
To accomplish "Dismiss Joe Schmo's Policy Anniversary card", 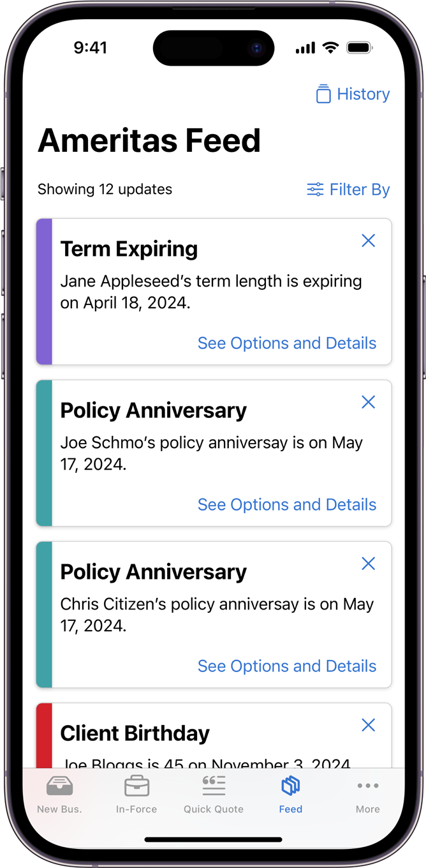I will (368, 402).
